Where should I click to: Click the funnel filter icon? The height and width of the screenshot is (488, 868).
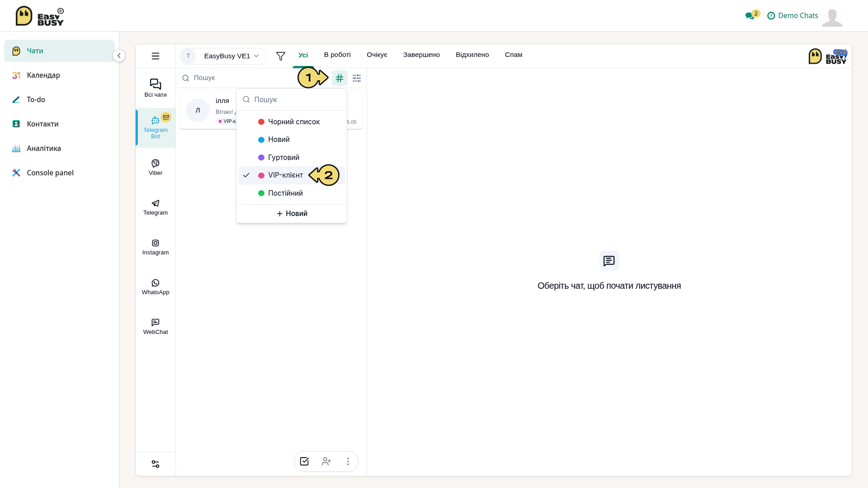click(280, 56)
